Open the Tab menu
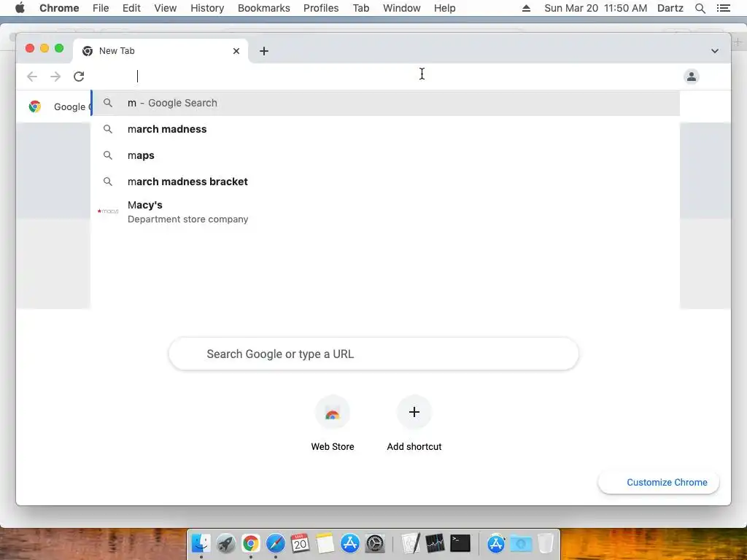 pos(361,8)
